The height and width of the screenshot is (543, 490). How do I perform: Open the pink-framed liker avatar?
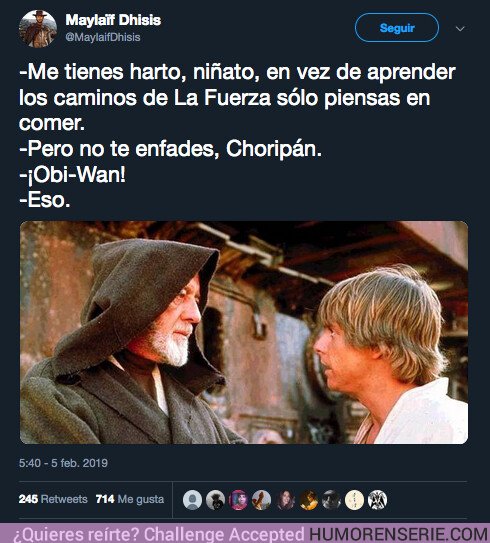[238, 500]
